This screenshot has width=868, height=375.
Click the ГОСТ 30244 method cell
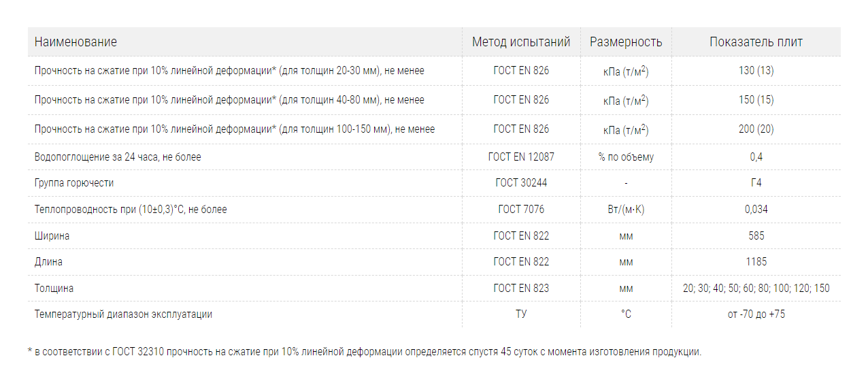click(521, 183)
